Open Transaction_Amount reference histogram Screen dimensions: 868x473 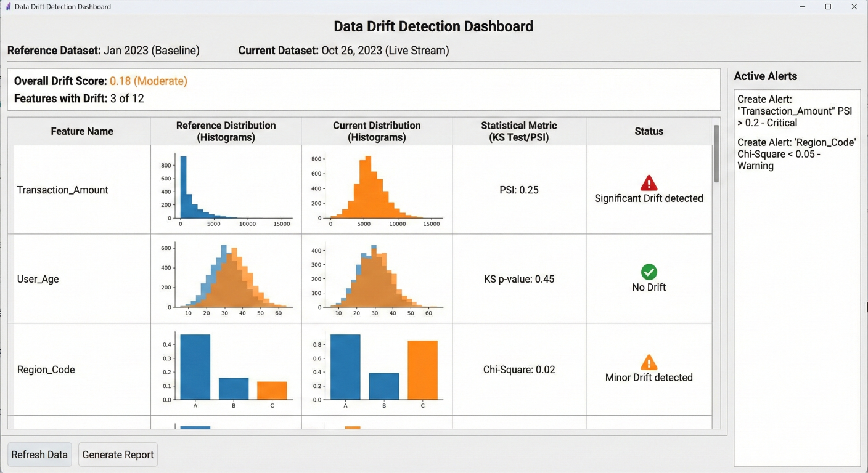[x=226, y=190]
